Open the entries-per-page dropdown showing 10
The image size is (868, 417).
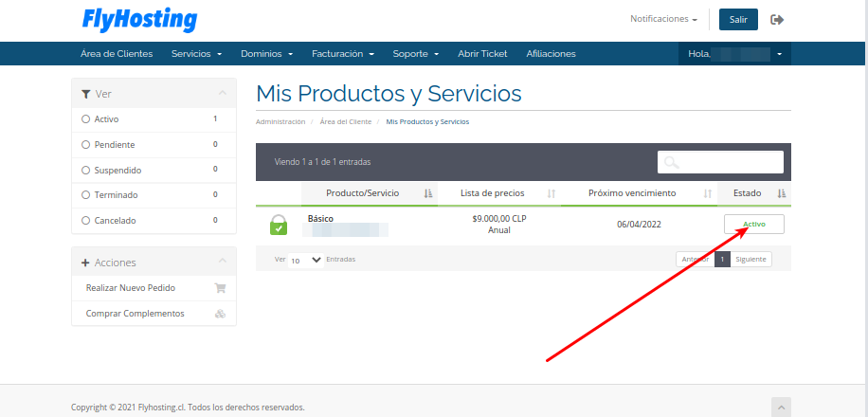click(306, 260)
